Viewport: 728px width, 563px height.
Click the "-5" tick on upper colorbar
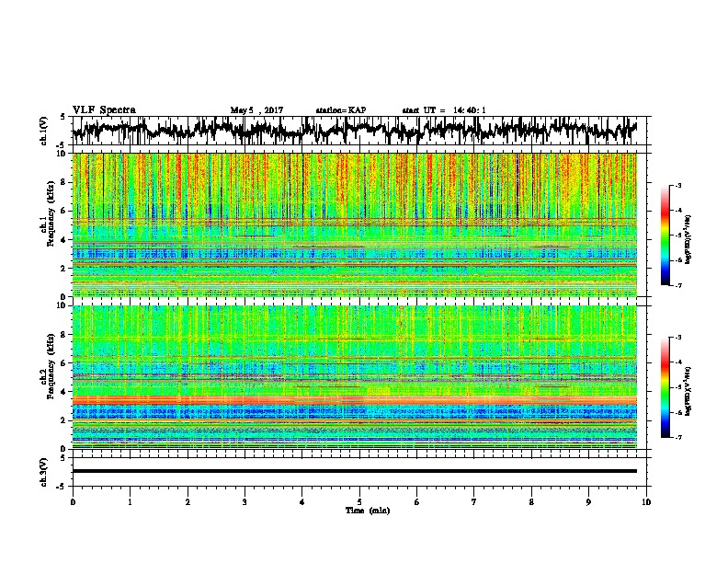click(677, 236)
